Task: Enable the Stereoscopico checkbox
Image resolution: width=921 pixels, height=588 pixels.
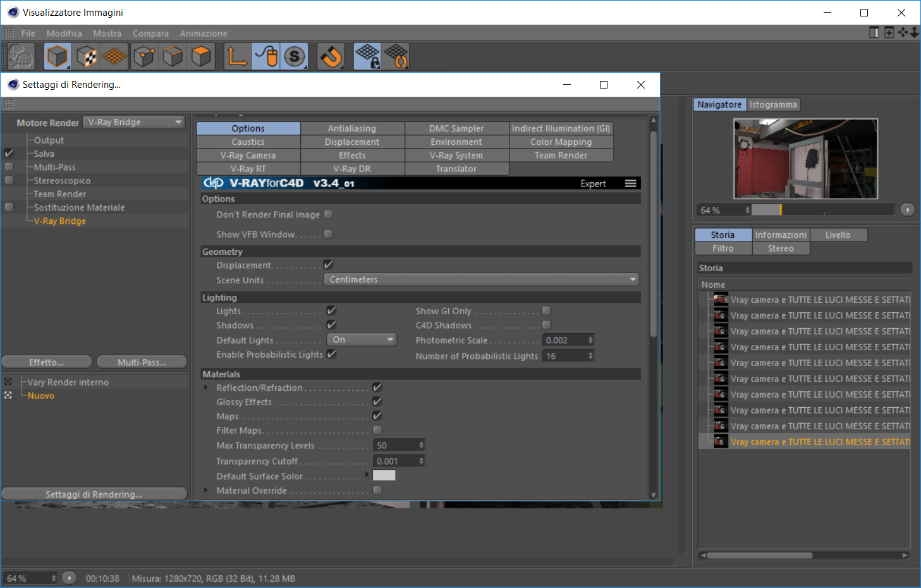Action: click(9, 180)
